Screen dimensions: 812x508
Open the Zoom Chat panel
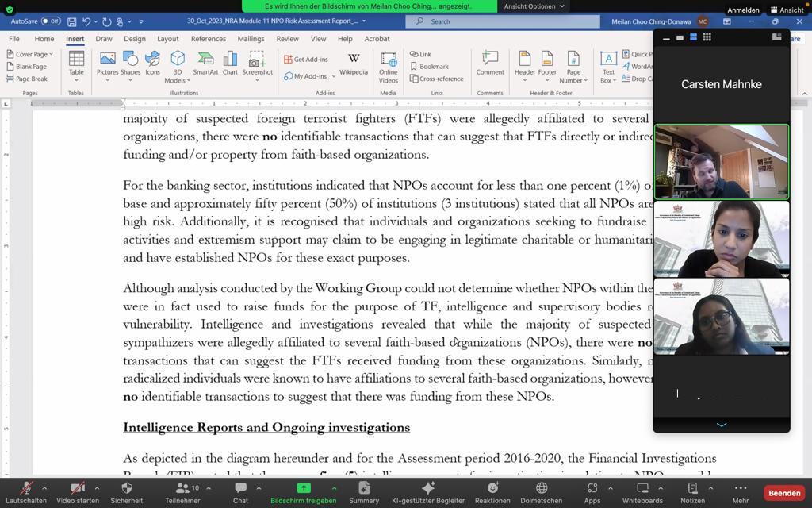240,492
